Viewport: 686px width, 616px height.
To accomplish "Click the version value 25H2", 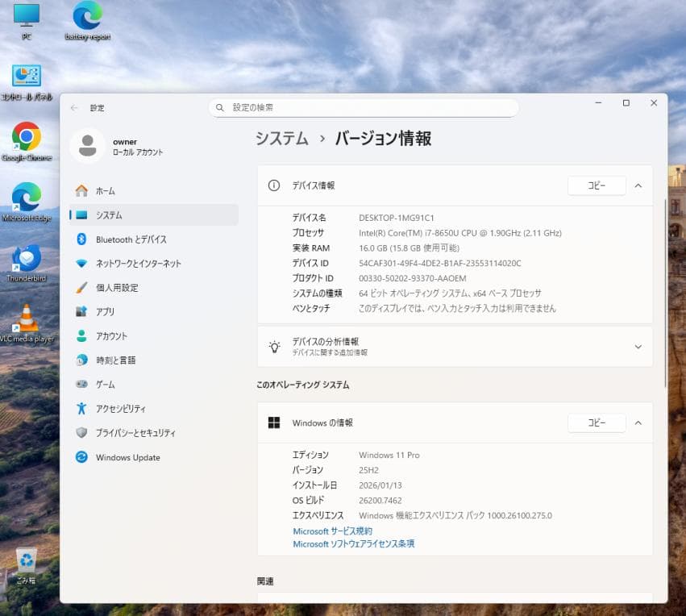I will [369, 470].
